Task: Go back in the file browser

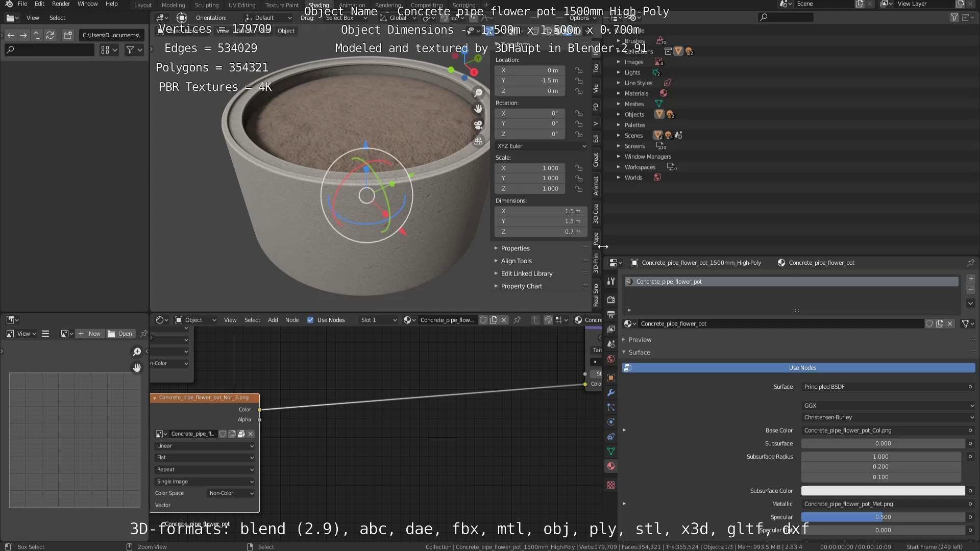Action: 11,35
